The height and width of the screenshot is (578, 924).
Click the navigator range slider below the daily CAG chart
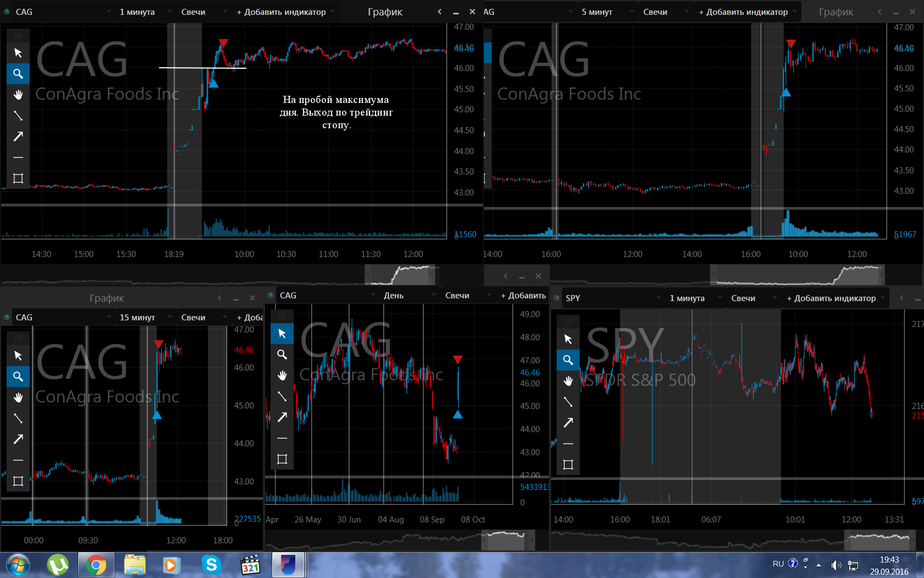click(x=509, y=540)
